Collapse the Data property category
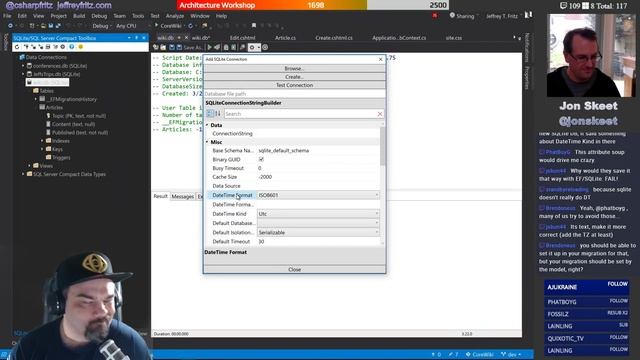 207,125
